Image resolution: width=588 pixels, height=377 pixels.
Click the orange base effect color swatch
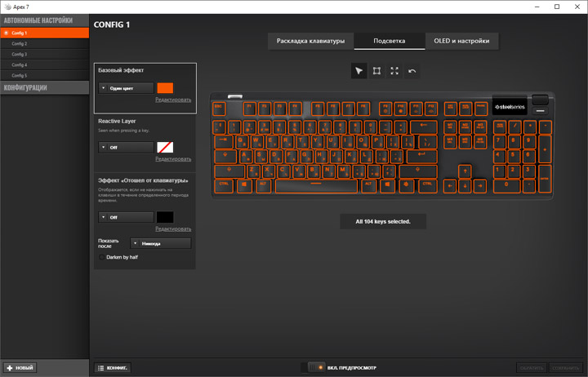165,88
